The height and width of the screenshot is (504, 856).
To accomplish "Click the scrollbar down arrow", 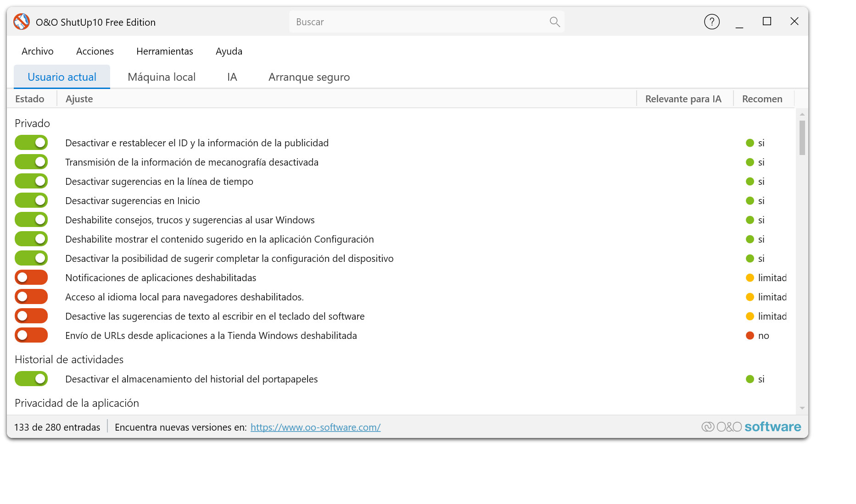I will (x=802, y=408).
